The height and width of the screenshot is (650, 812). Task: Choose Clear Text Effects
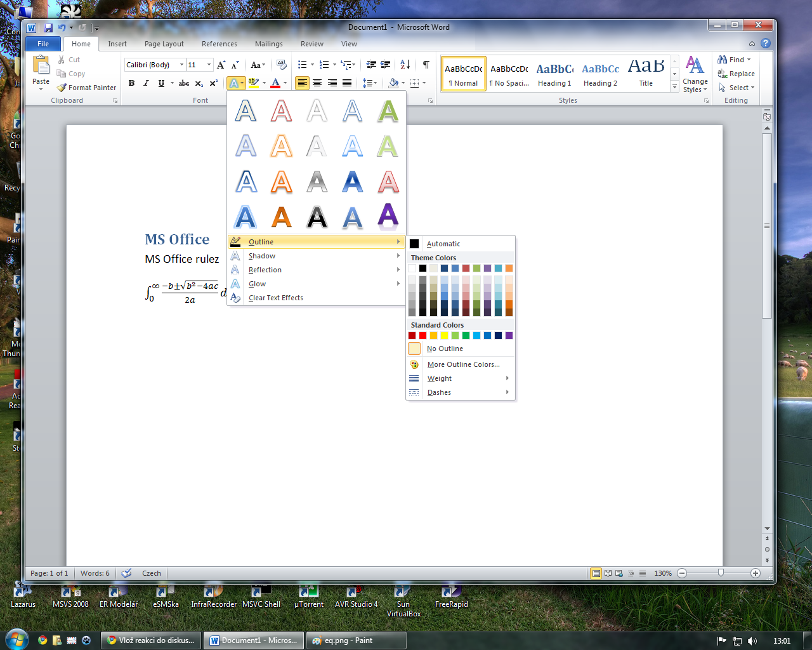316,298
